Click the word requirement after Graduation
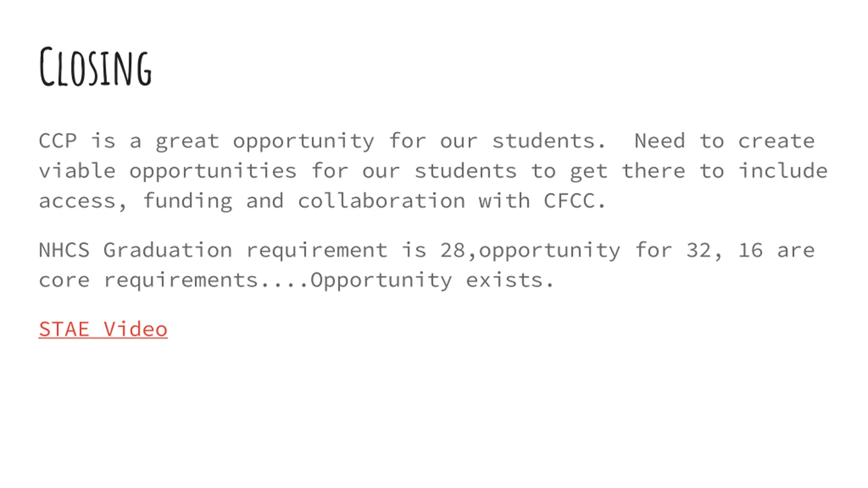868x488 pixels. (x=317, y=251)
